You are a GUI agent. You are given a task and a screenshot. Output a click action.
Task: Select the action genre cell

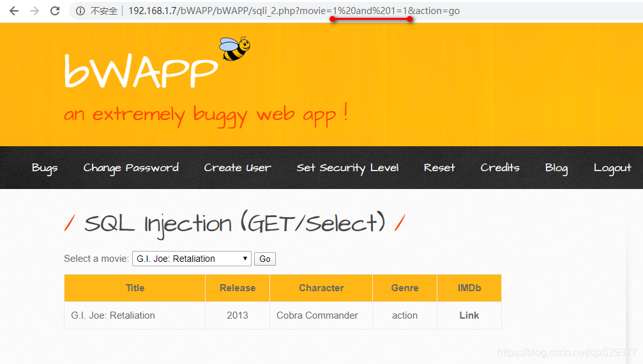point(405,315)
